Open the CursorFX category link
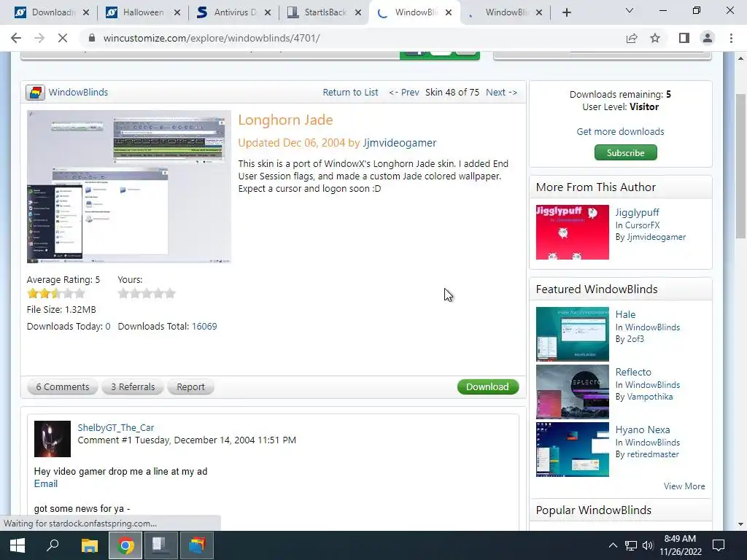Viewport: 747px width, 560px height. point(642,225)
